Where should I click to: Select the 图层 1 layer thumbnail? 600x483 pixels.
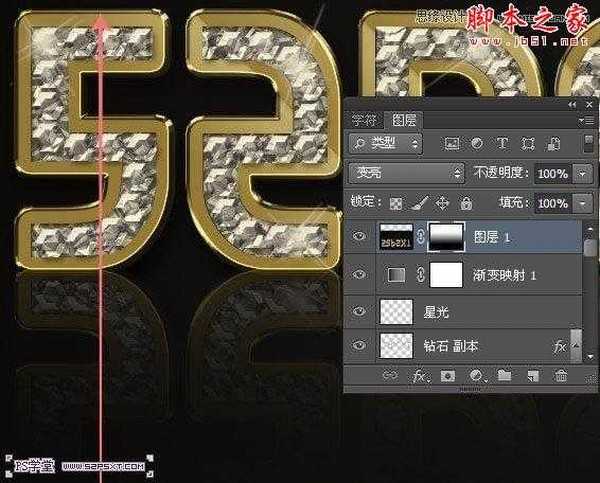pos(396,237)
